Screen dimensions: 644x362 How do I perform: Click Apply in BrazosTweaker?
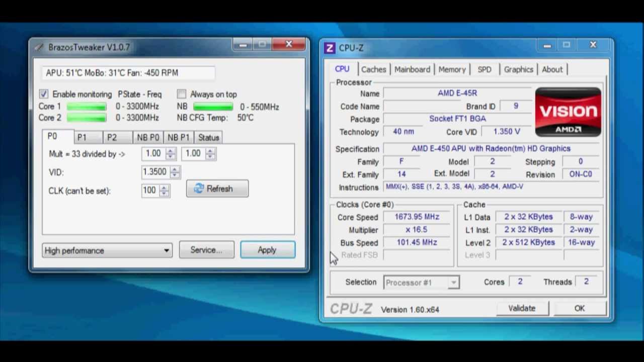268,250
